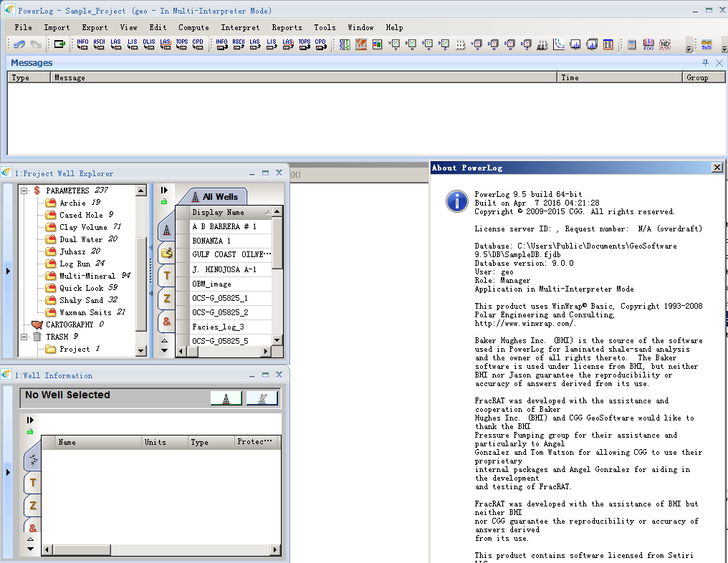Click the Message column header
The height and width of the screenshot is (563, 728).
[x=303, y=77]
